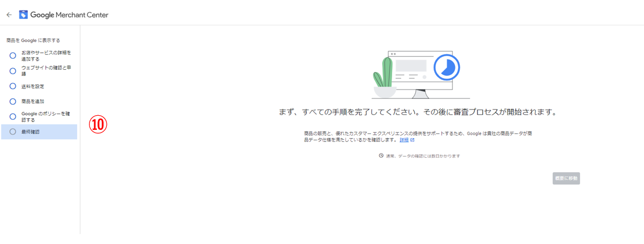The width and height of the screenshot is (644, 244).
Task: Open the 商品を追加 step
Action: point(32,101)
